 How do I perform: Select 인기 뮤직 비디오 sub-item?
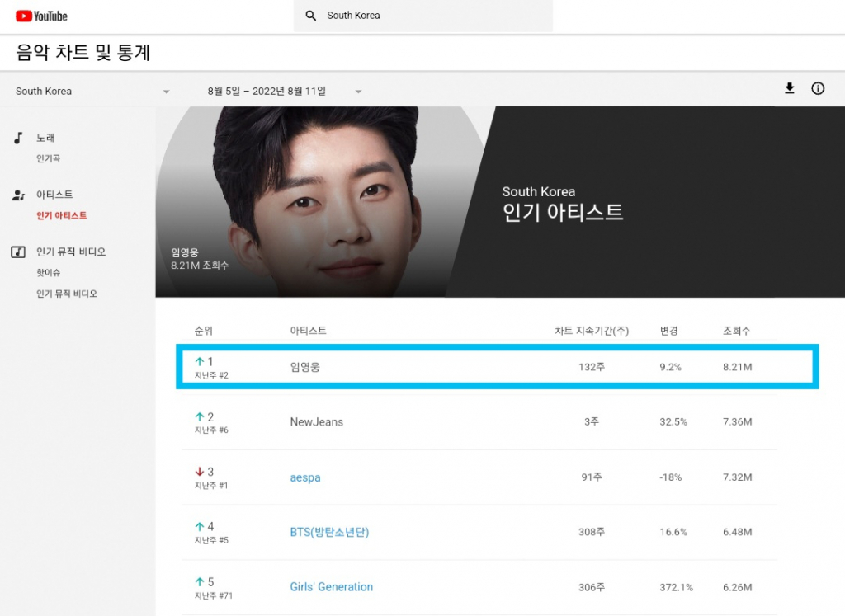(66, 294)
